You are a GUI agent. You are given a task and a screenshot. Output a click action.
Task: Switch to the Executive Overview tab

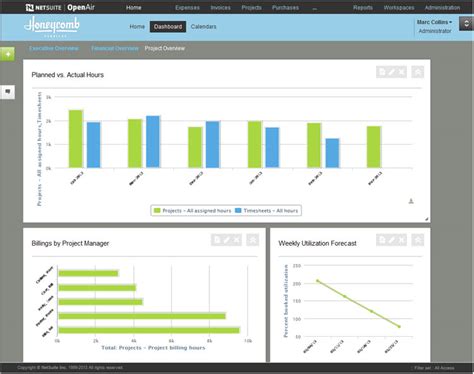[54, 48]
